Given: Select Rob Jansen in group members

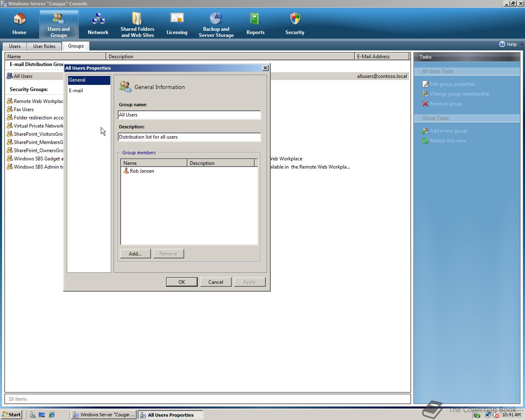Looking at the screenshot, I should (x=142, y=171).
